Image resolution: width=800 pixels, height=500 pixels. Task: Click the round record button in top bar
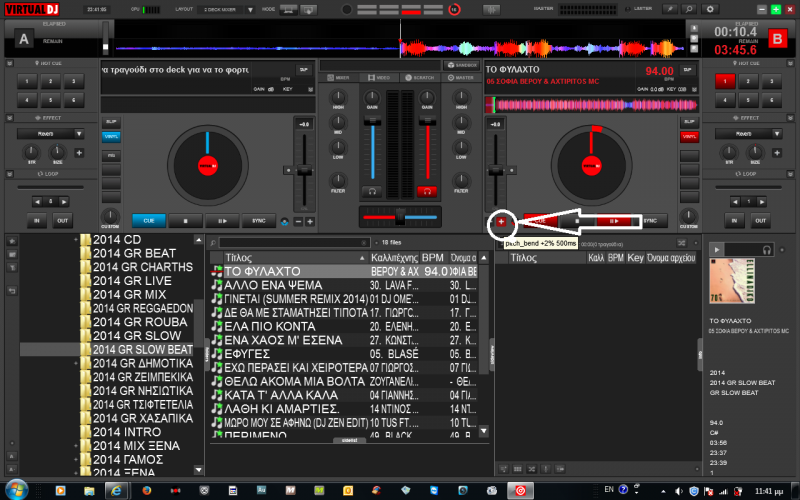tap(346, 9)
